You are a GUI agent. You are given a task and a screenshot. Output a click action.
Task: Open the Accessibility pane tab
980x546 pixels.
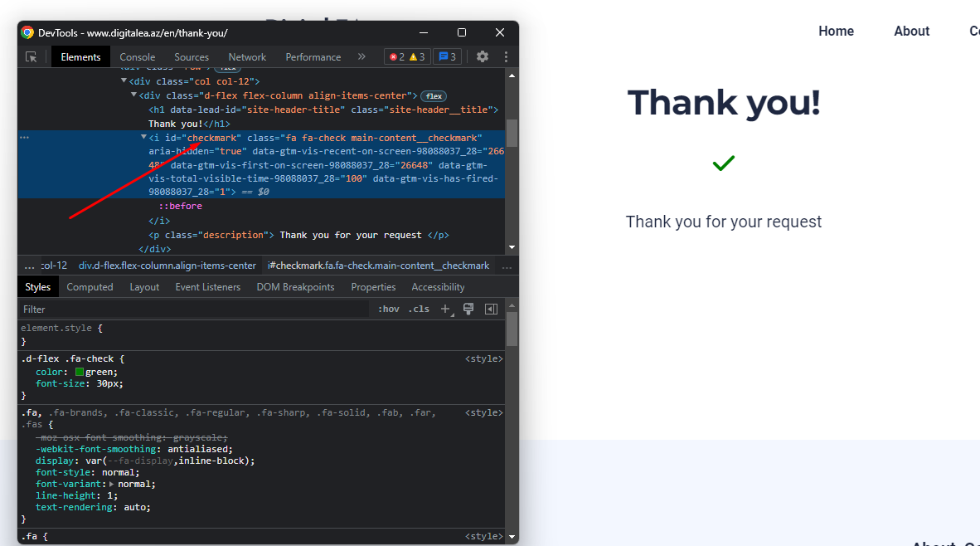pyautogui.click(x=438, y=287)
